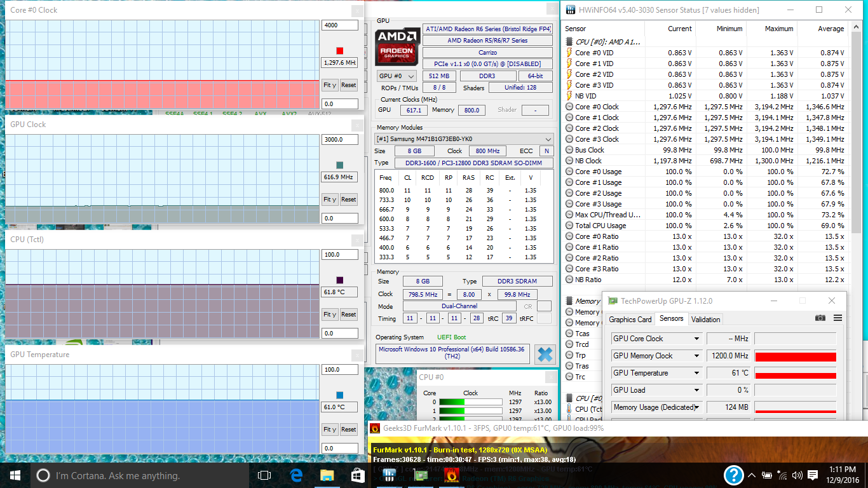Open the GPU Temperature sensor dropdown in GPU-Z
This screenshot has height=488, width=868.
[657, 373]
